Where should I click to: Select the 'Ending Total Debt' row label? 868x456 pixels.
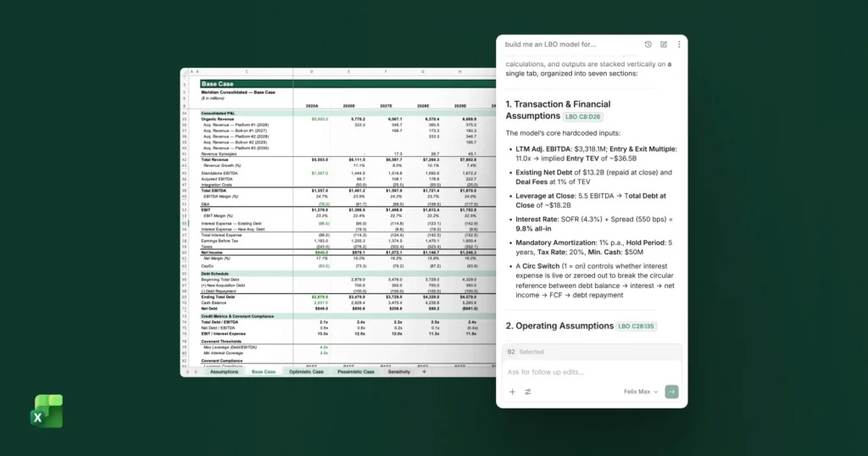coord(218,298)
